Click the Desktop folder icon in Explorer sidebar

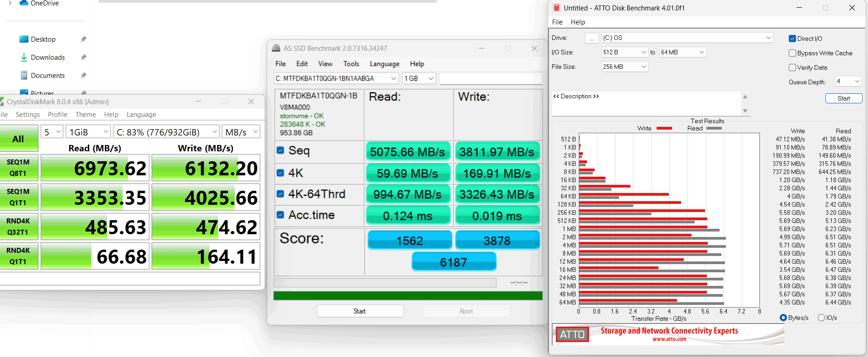click(24, 39)
